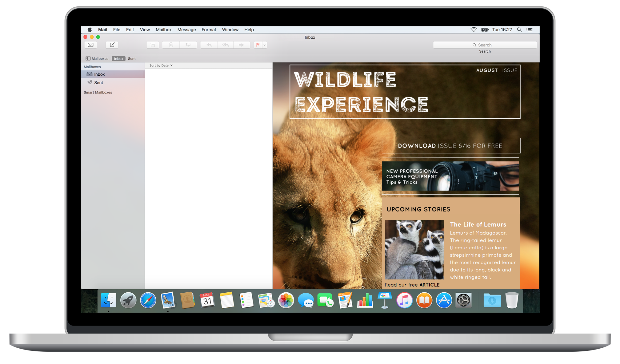Viewport: 620px width, 364px height.
Task: Open Finder from the Dock
Action: (109, 300)
